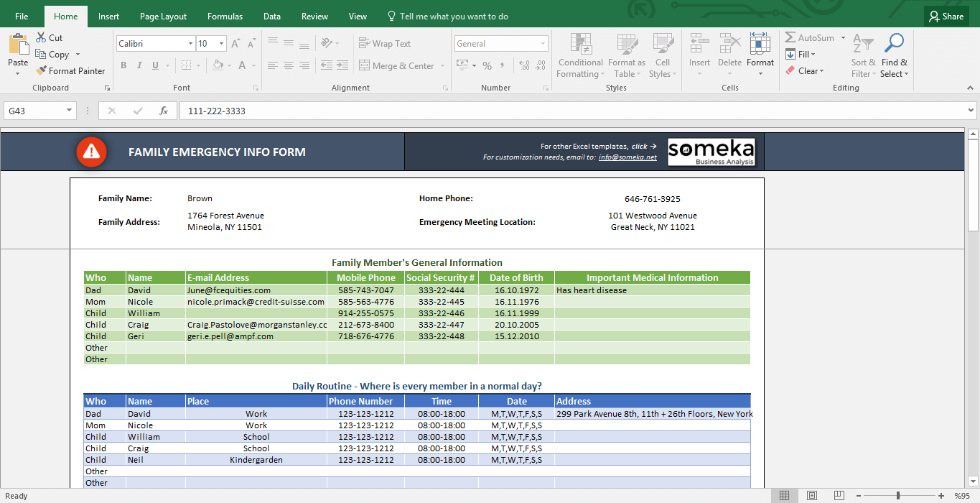
Task: Click the Clear eraser icon
Action: [x=790, y=71]
